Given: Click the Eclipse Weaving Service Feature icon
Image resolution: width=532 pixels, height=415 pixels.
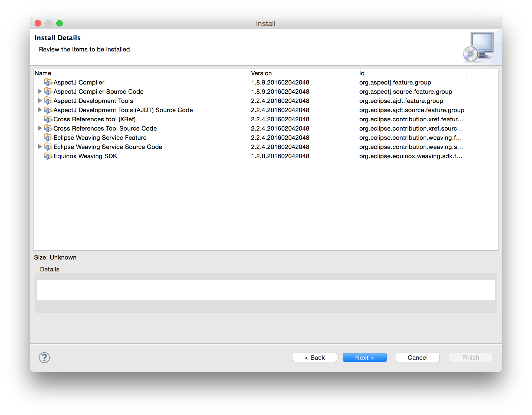Looking at the screenshot, I should point(48,138).
